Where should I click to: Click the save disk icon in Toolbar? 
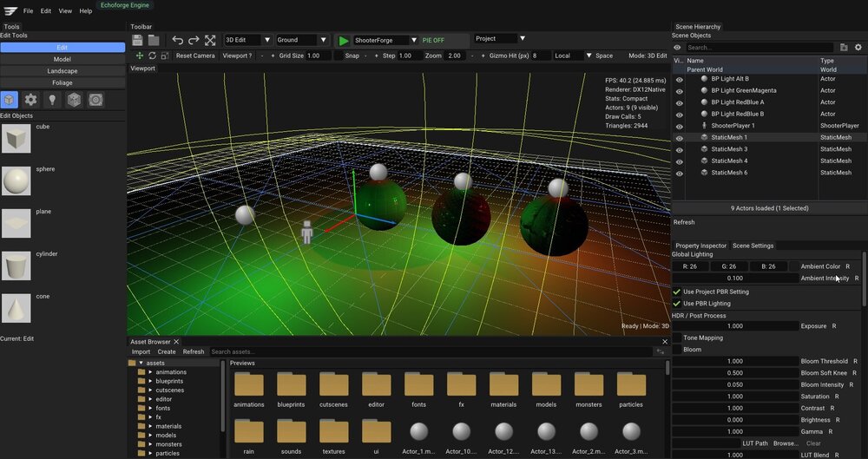coord(137,41)
